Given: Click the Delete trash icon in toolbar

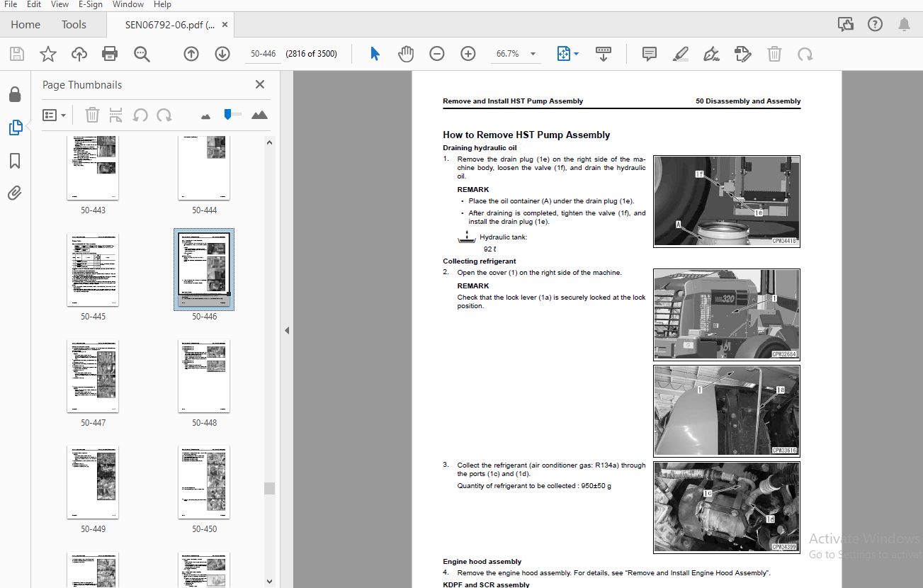Looking at the screenshot, I should (775, 54).
